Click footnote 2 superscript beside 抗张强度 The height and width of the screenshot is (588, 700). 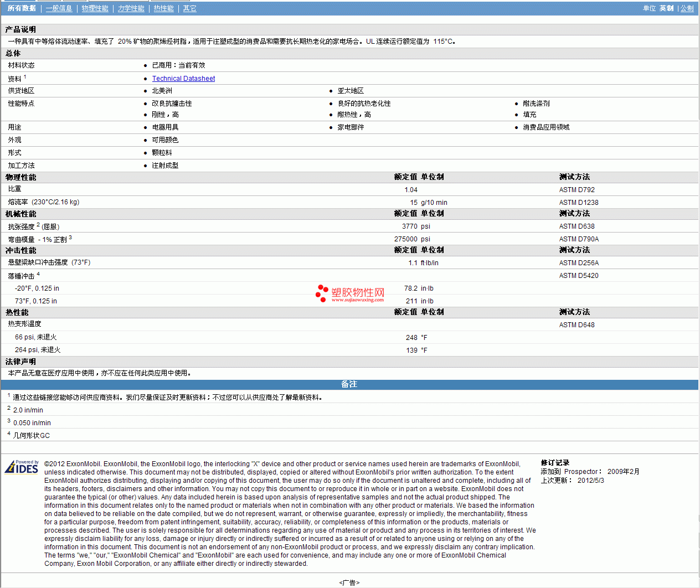point(38,225)
